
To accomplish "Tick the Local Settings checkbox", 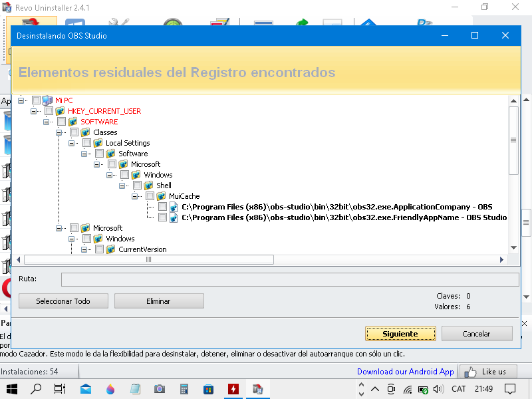I will 87,143.
